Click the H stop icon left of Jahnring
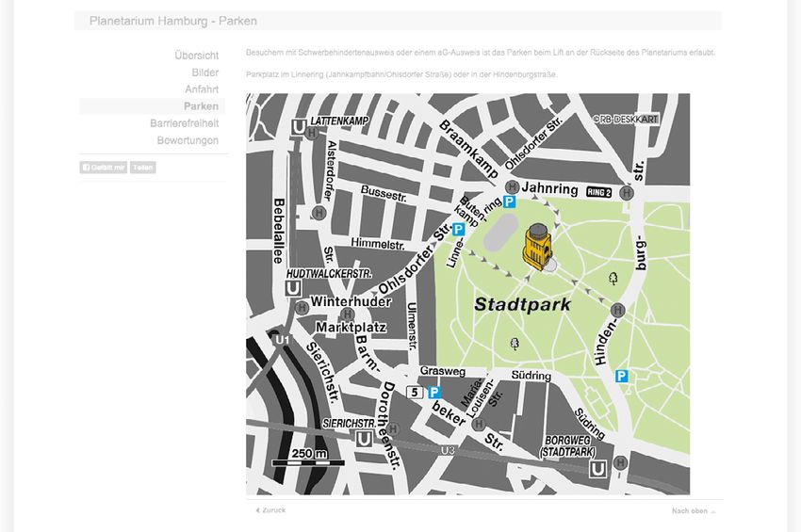 pyautogui.click(x=512, y=187)
